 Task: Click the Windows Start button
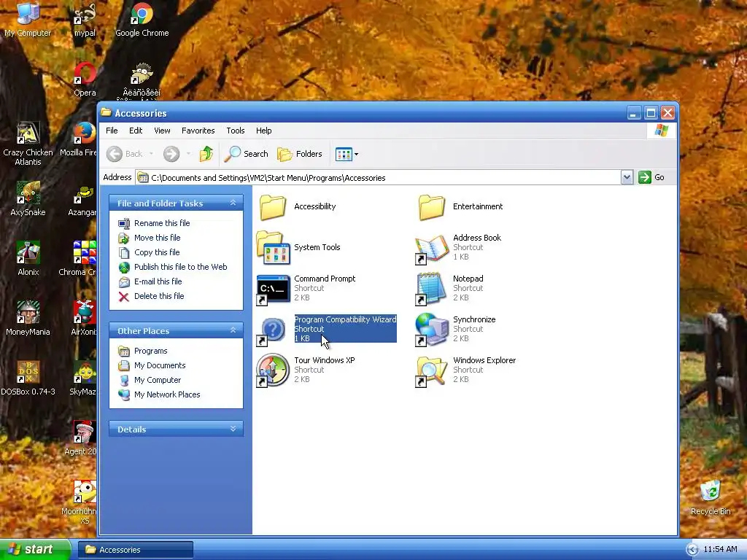point(35,550)
